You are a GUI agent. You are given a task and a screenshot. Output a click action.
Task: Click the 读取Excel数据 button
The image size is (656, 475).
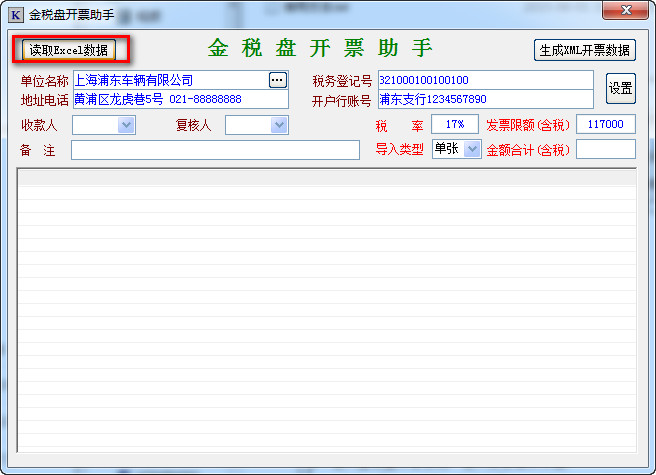point(69,50)
